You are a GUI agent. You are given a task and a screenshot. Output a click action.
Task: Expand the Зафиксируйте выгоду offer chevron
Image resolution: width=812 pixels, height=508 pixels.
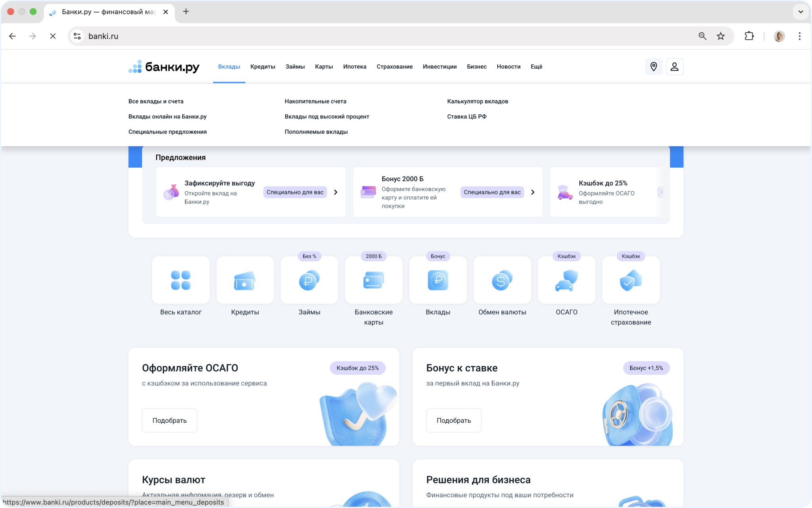[x=336, y=192]
